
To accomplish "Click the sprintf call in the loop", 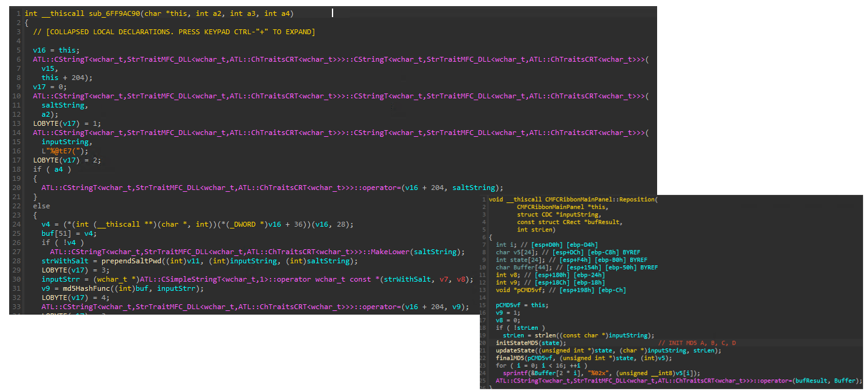I will pyautogui.click(x=516, y=373).
